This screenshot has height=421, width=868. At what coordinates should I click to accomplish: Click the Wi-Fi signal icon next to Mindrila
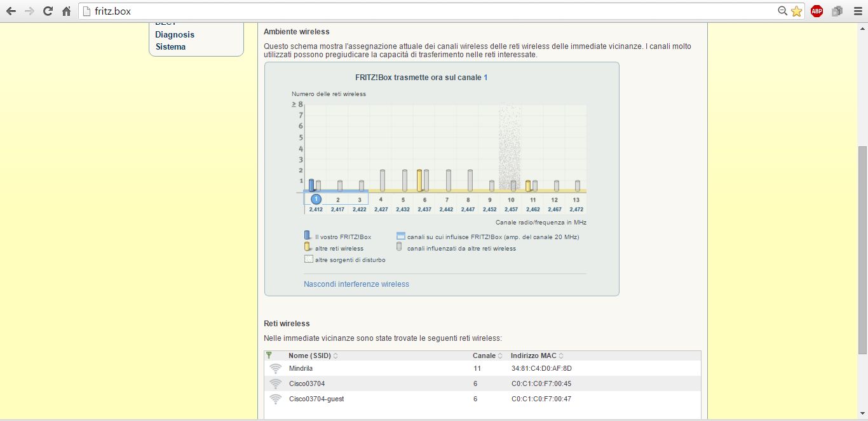click(275, 368)
